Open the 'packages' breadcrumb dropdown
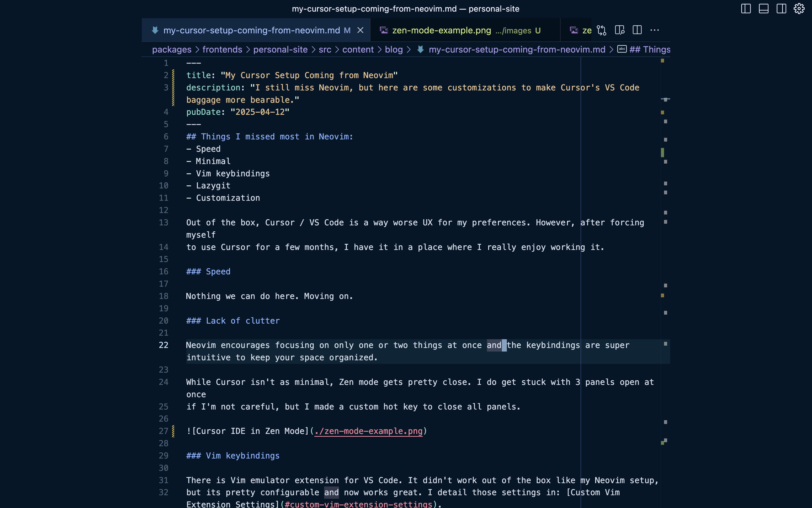This screenshot has width=812, height=508. click(x=172, y=49)
